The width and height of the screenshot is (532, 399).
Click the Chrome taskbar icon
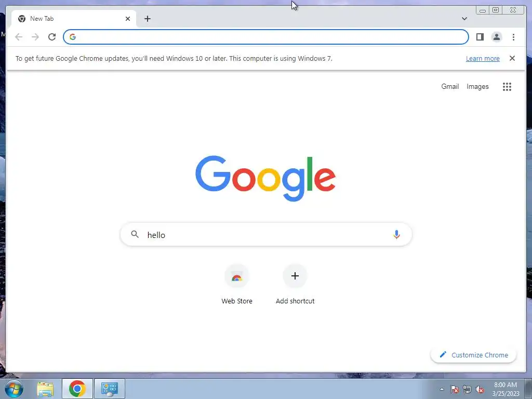pyautogui.click(x=77, y=389)
